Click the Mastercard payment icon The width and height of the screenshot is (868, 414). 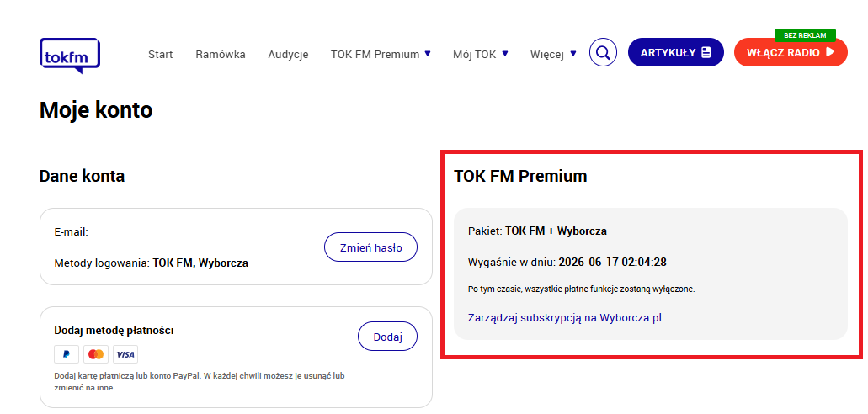96,354
